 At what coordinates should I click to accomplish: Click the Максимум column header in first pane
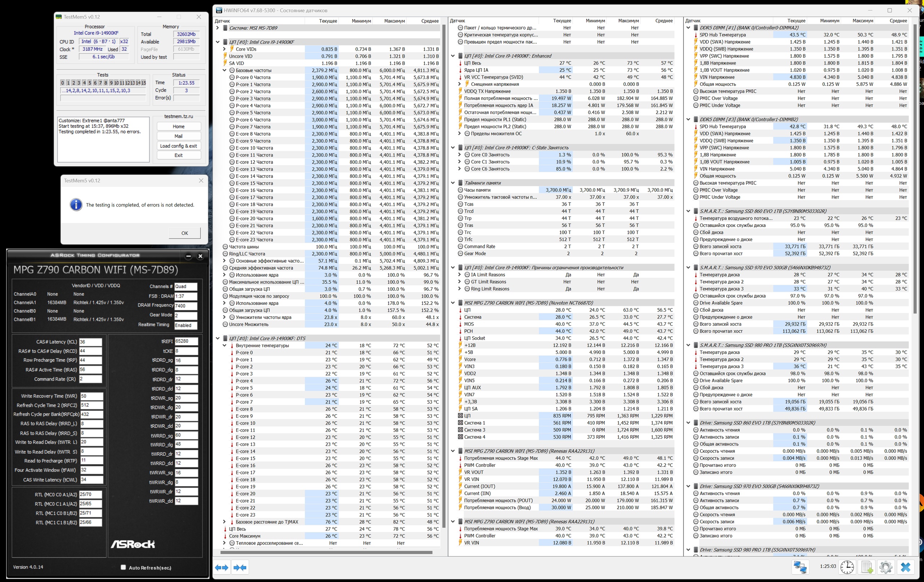394,21
